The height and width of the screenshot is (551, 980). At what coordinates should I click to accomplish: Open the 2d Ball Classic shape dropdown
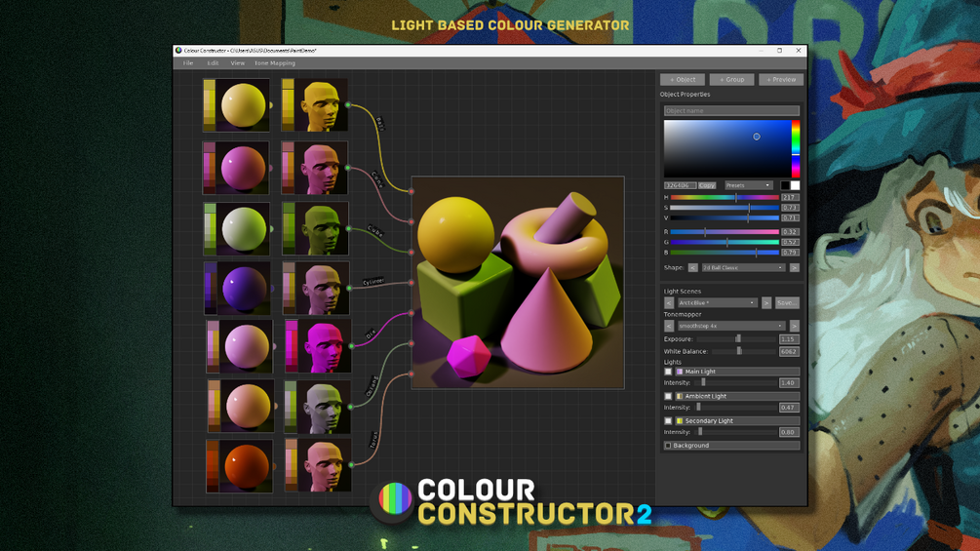[742, 267]
